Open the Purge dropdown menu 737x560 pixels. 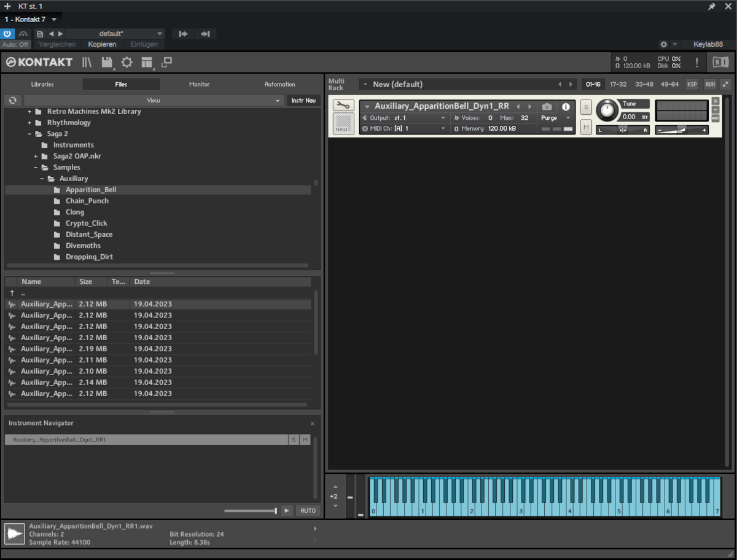click(x=556, y=117)
